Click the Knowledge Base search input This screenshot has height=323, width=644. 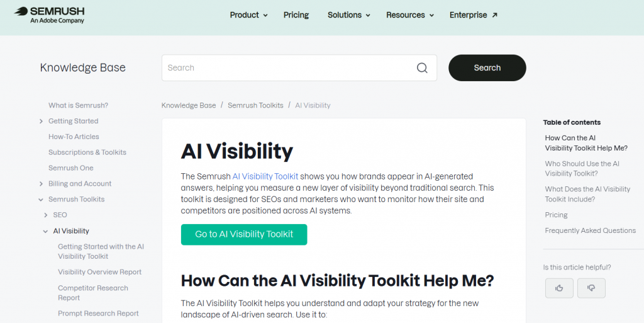click(x=289, y=68)
